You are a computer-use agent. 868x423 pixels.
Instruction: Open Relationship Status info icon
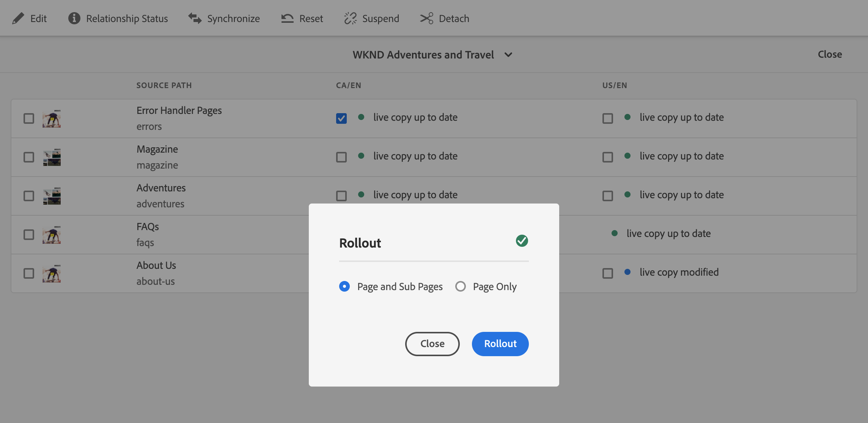tap(74, 18)
